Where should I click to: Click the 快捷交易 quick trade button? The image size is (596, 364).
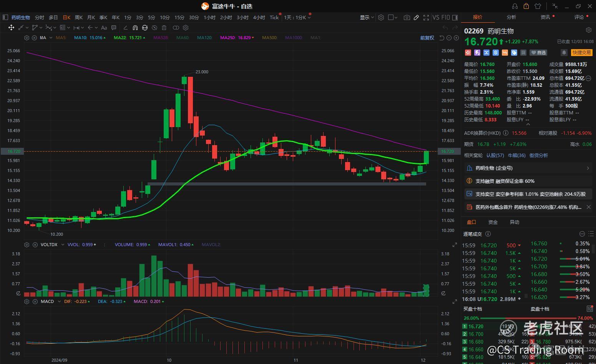(x=581, y=53)
